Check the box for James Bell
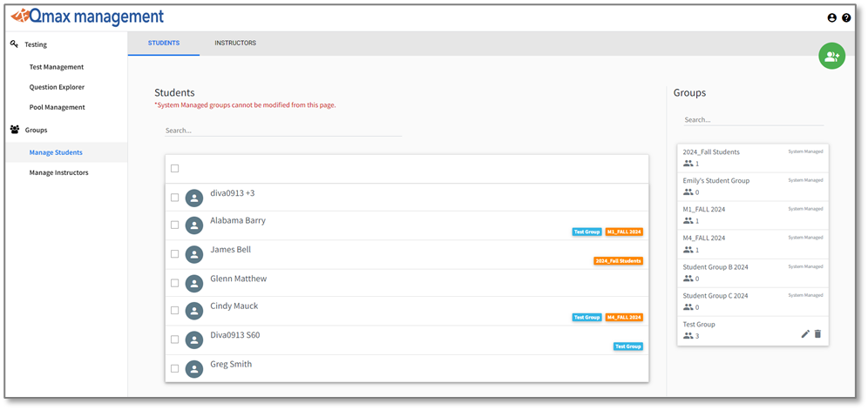868x410 pixels. click(175, 254)
